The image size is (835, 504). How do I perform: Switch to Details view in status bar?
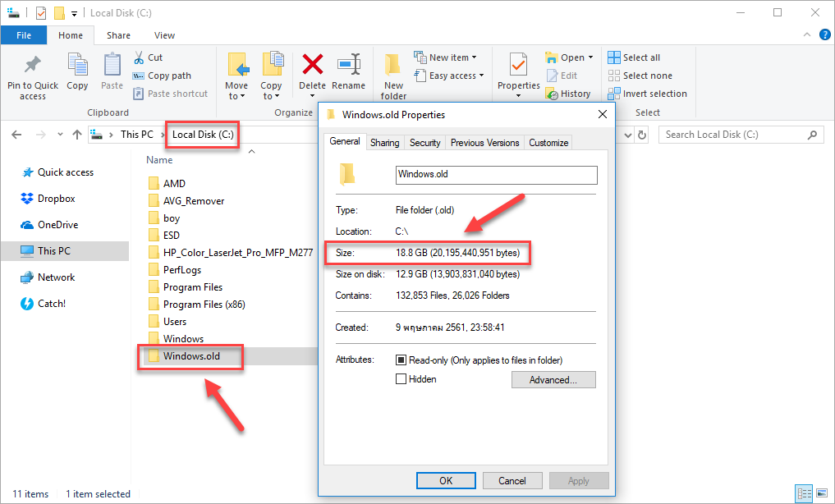[x=804, y=493]
